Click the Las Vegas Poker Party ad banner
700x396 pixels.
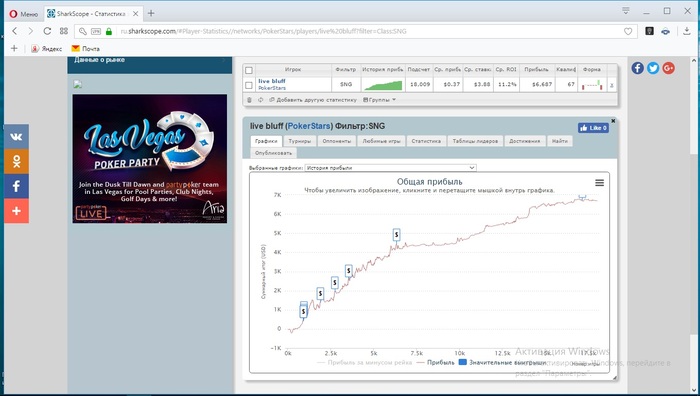150,158
